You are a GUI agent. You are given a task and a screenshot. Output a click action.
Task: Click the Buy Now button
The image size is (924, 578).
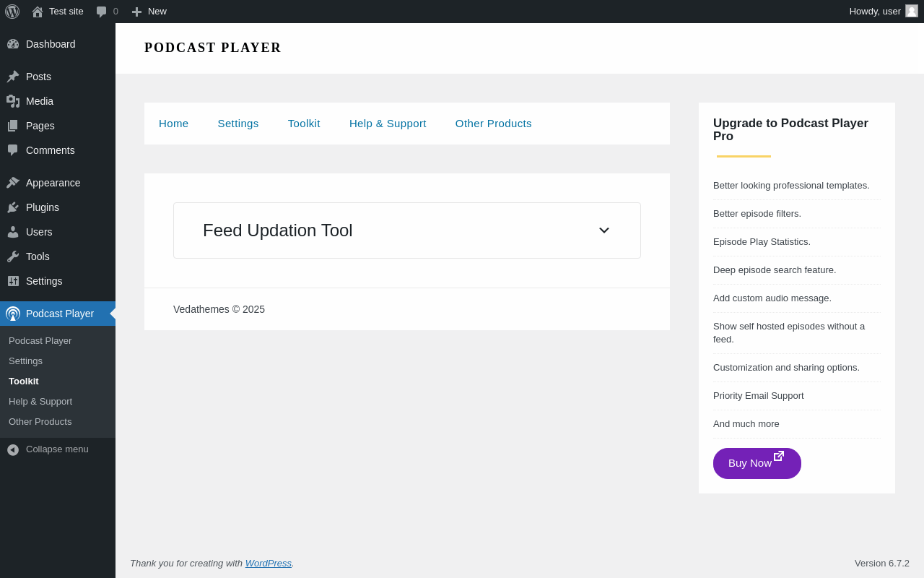(x=757, y=463)
